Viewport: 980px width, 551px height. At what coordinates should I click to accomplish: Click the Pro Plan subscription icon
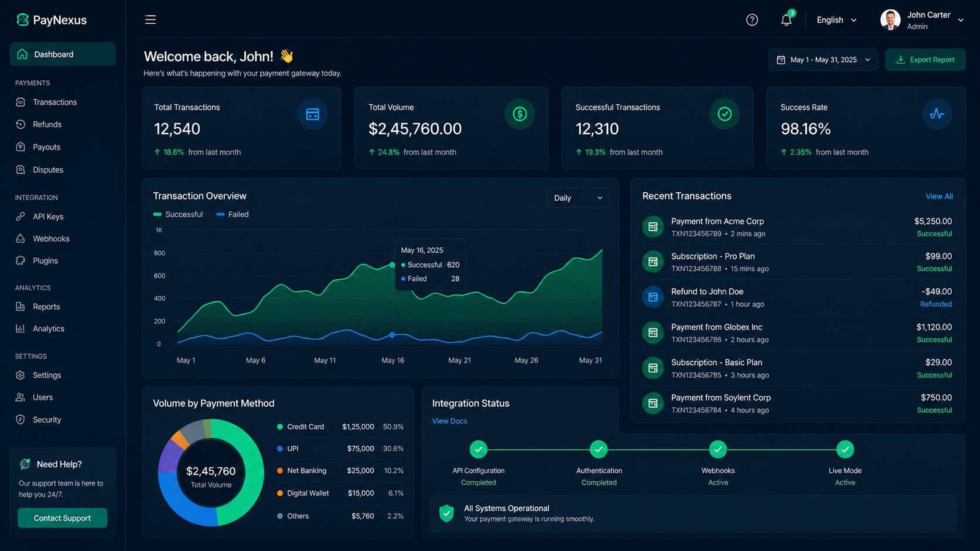coord(653,262)
